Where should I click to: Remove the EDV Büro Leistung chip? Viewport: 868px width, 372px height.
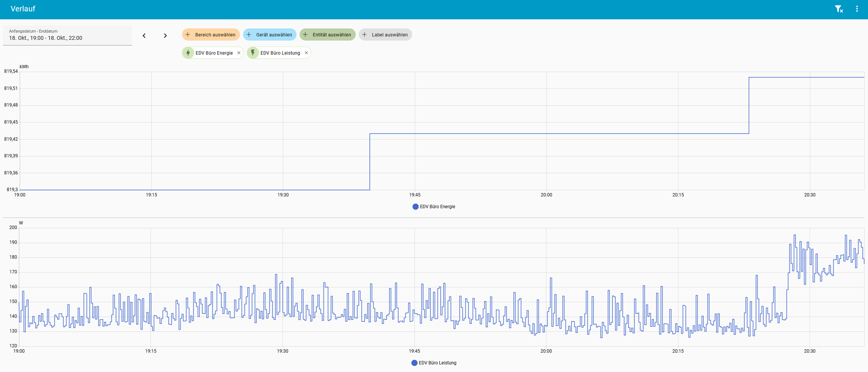click(306, 53)
